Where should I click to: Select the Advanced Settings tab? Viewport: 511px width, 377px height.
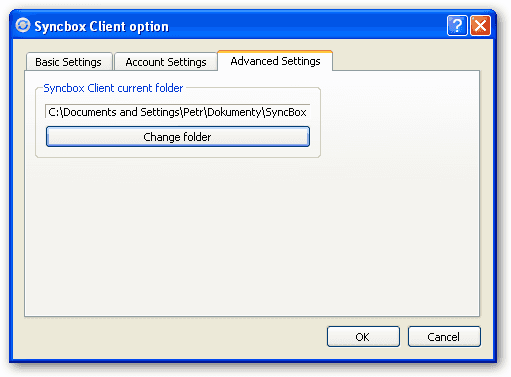(275, 61)
